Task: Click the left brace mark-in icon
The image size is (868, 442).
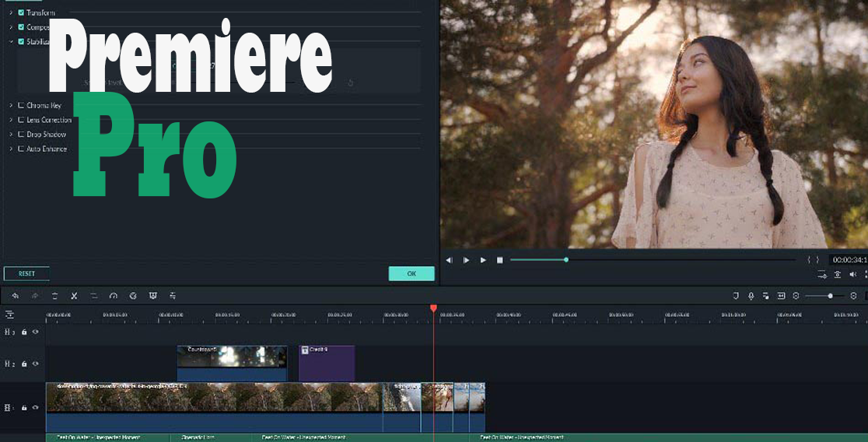Action: 810,260
